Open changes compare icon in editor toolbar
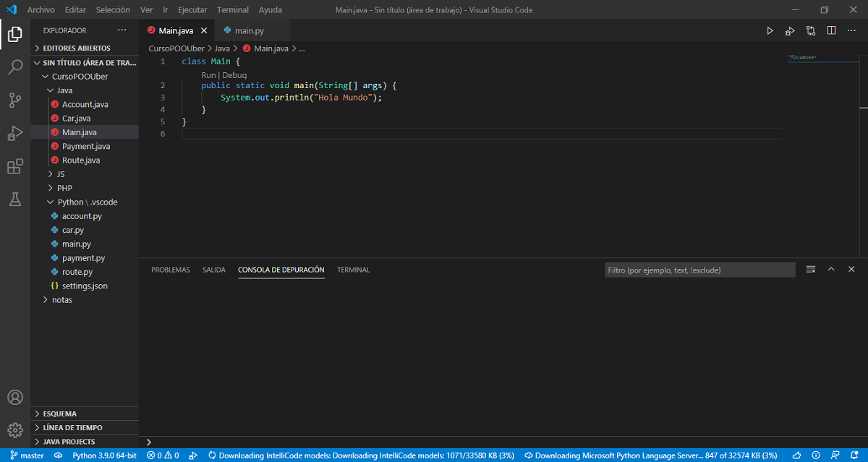The width and height of the screenshot is (868, 462). [x=811, y=30]
